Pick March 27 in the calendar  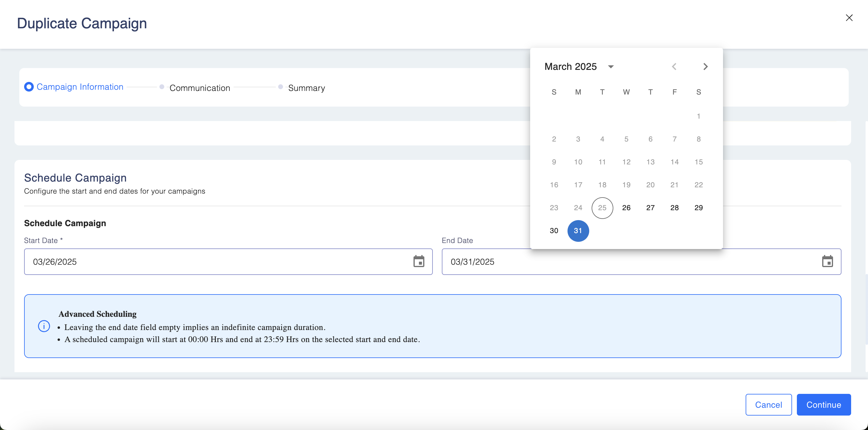coord(650,208)
